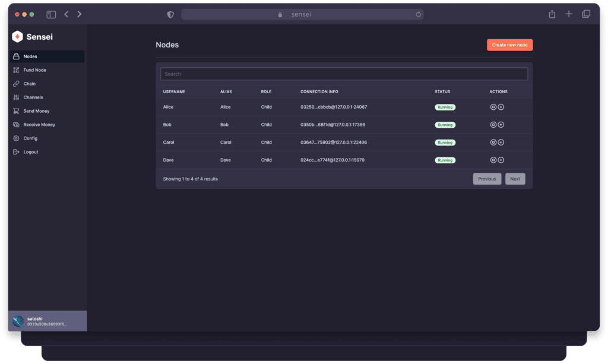
Task: Show the tab overview icon
Action: (586, 14)
